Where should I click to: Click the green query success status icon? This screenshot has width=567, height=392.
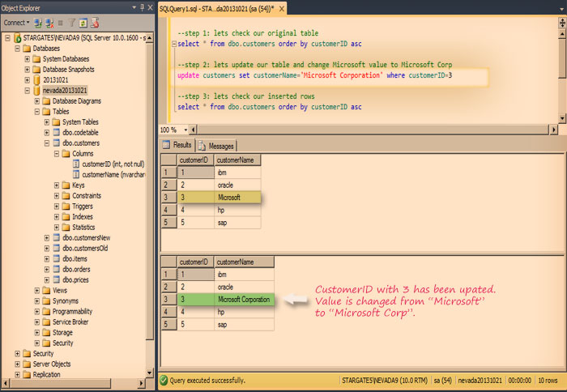[164, 380]
